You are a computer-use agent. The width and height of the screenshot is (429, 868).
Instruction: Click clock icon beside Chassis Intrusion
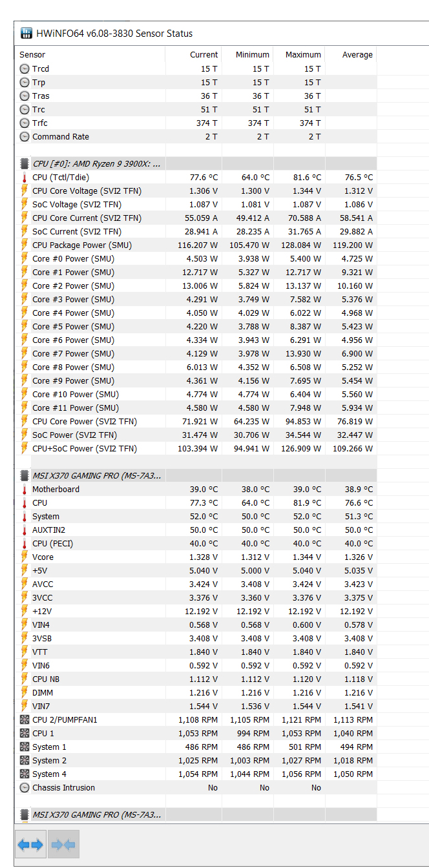tap(25, 787)
